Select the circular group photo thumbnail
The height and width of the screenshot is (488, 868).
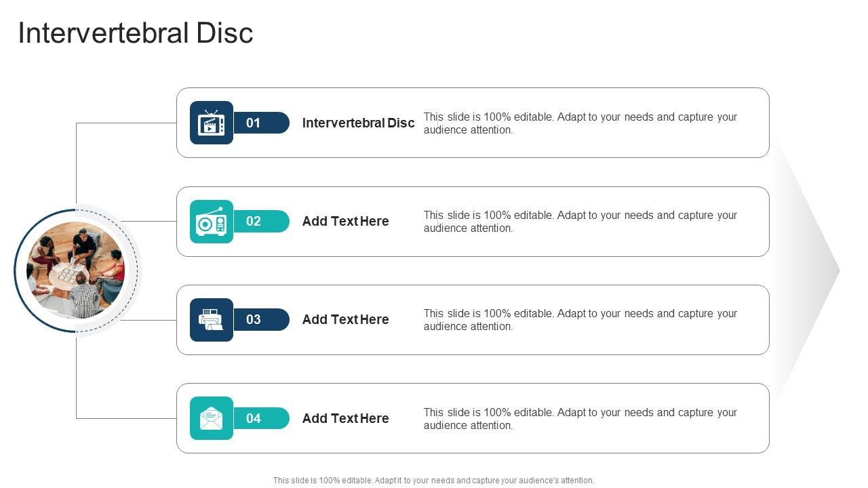(x=76, y=270)
